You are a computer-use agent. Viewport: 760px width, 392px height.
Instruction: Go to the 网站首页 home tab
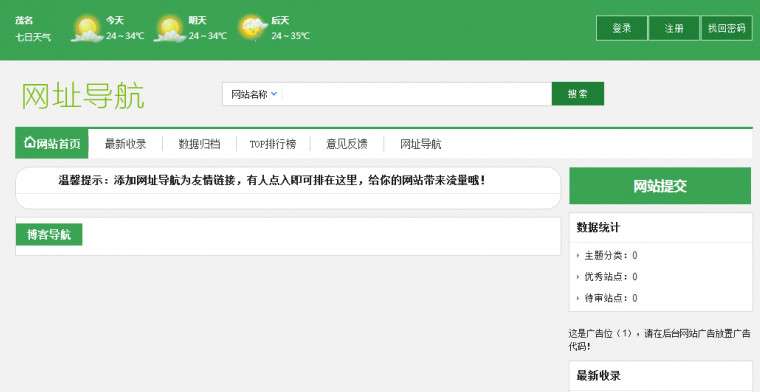point(52,143)
